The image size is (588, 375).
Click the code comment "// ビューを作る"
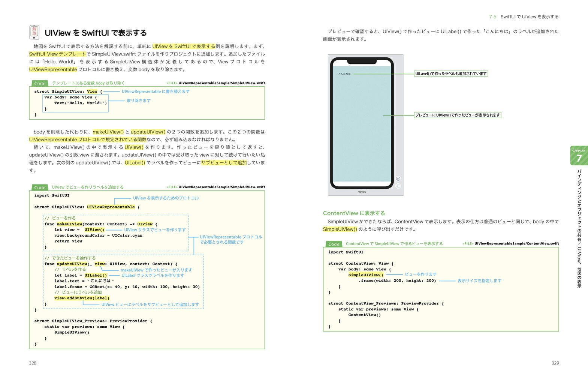tap(60, 218)
